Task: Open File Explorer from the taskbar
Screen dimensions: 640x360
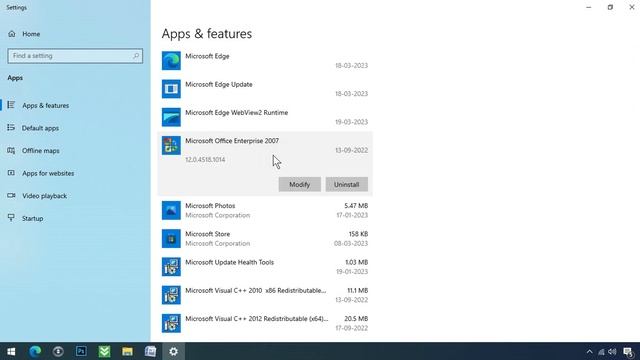Action: pos(127,351)
